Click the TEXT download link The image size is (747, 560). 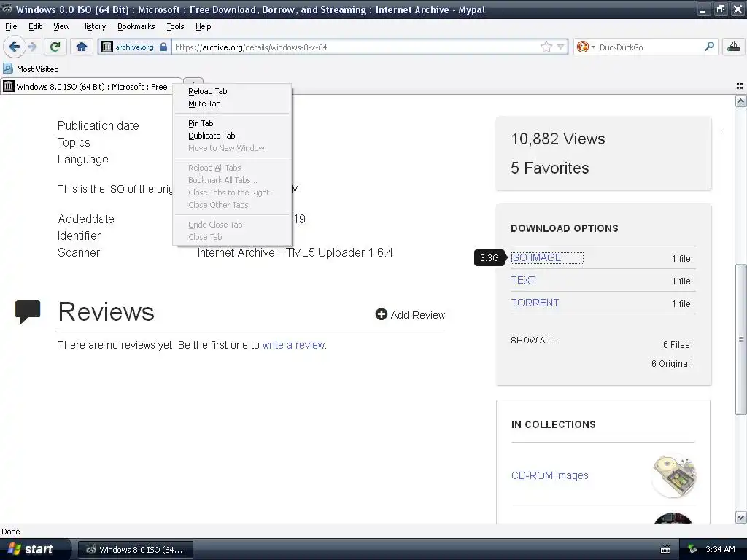[x=523, y=280]
